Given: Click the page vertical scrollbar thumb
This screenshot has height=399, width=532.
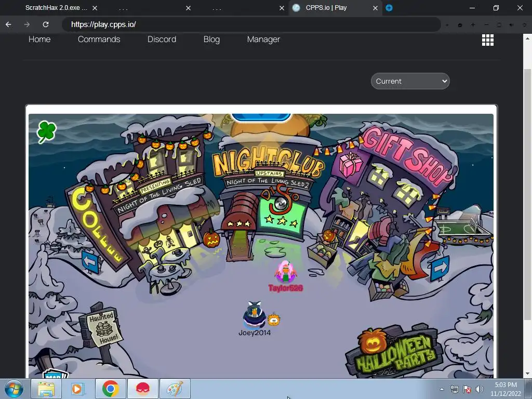Looking at the screenshot, I should tap(527, 194).
